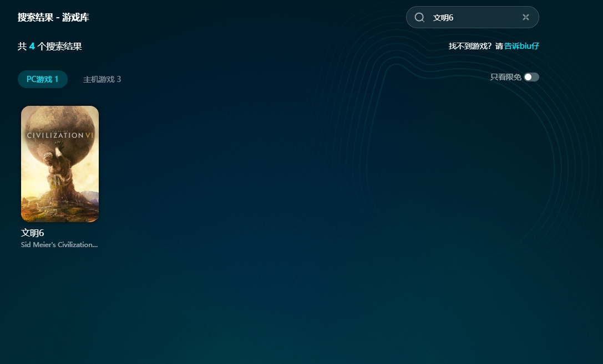Enable the 只看限免 toggle switch
Image resolution: width=603 pixels, height=364 pixels.
[x=531, y=77]
